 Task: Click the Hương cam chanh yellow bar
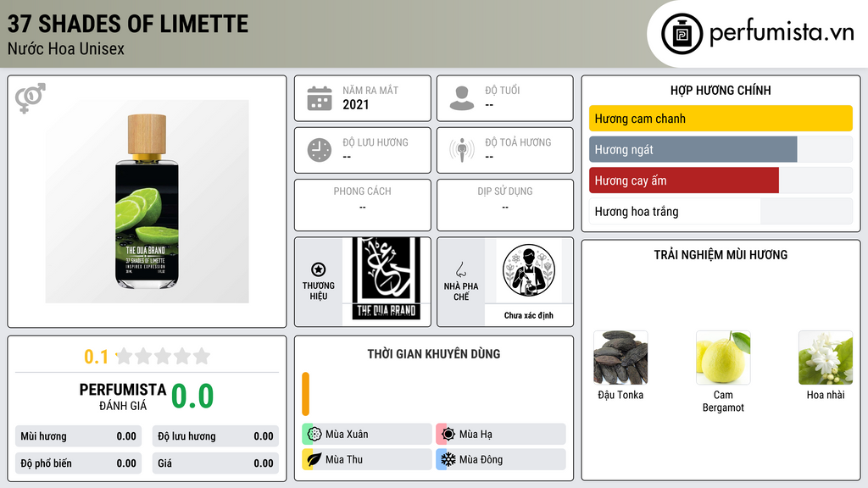[x=721, y=119]
